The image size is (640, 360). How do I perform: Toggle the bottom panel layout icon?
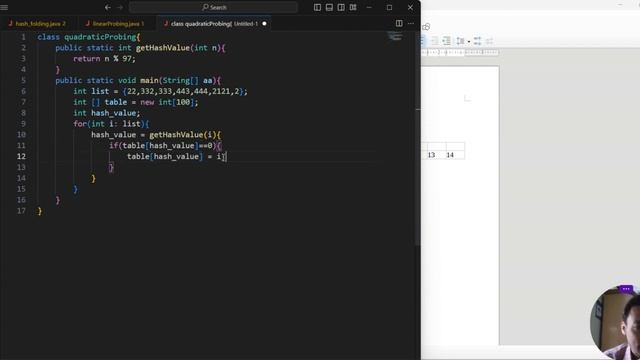(x=329, y=7)
